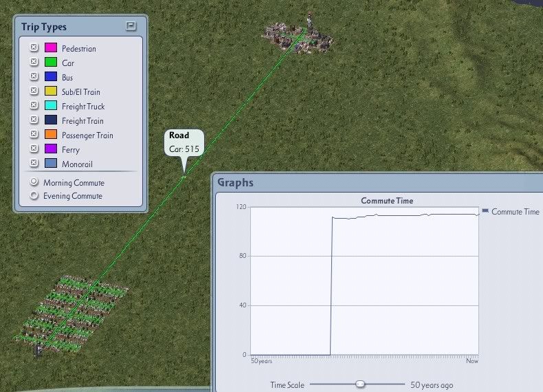Screen dimensions: 543x392
Task: Click the '50years' label on the graph axis
Action: 261,361
